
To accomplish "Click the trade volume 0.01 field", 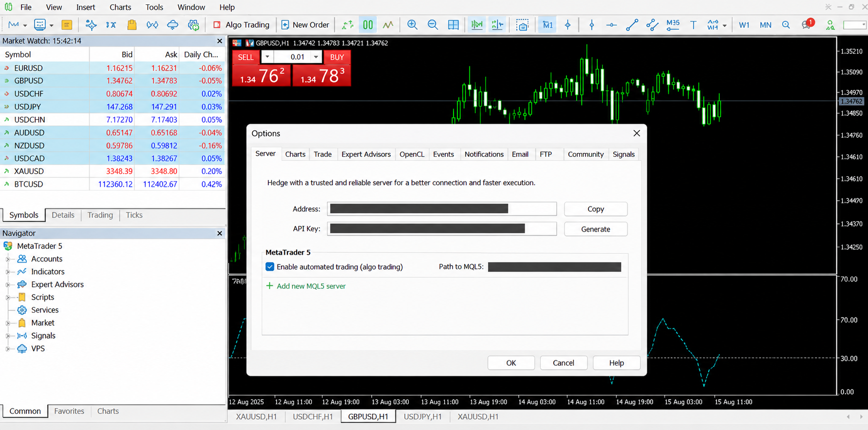I will [x=292, y=57].
